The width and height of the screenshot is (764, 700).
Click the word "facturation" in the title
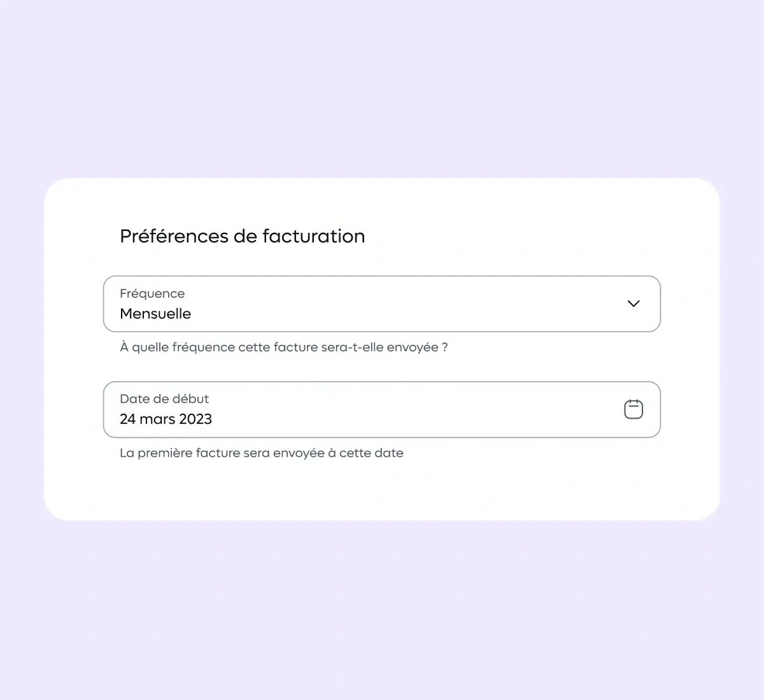pos(314,236)
